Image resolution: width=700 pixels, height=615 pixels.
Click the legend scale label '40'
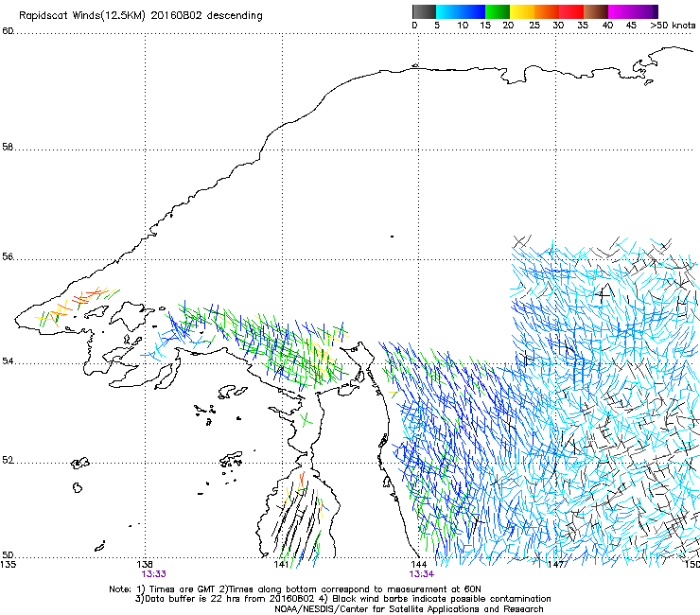coord(607,26)
